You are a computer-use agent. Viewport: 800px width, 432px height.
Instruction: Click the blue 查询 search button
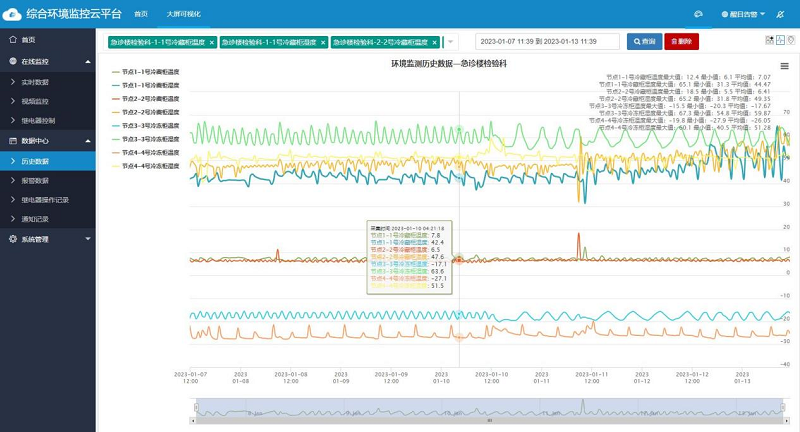(644, 42)
